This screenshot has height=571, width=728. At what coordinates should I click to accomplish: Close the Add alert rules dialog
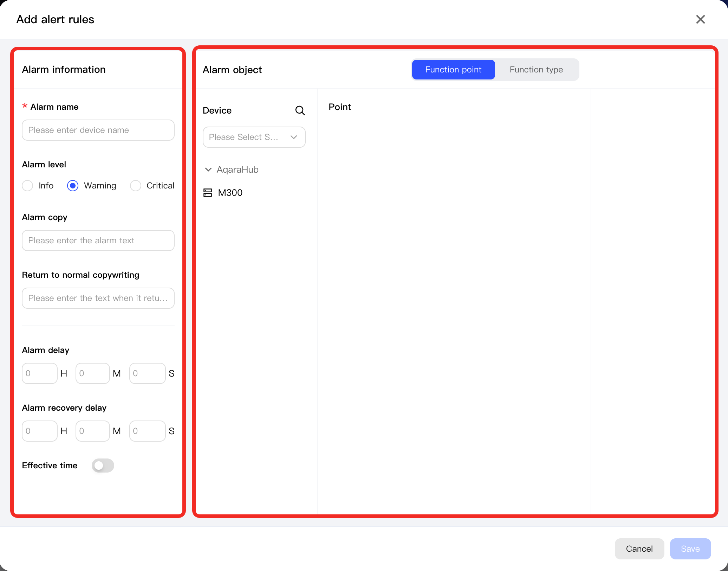tap(700, 19)
